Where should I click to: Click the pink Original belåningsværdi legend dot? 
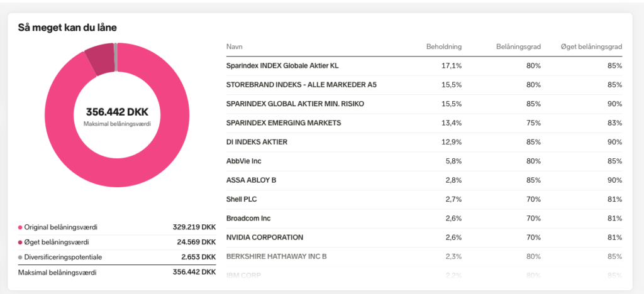20,227
